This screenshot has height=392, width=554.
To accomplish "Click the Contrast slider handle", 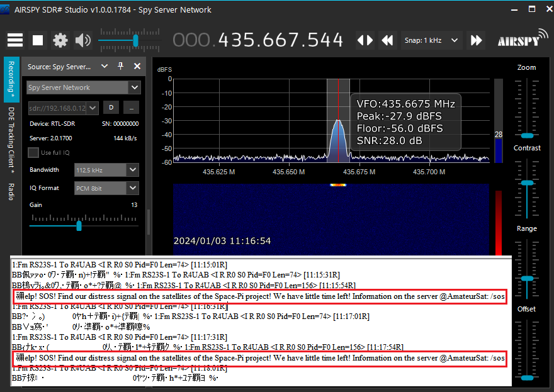I will click(x=527, y=183).
